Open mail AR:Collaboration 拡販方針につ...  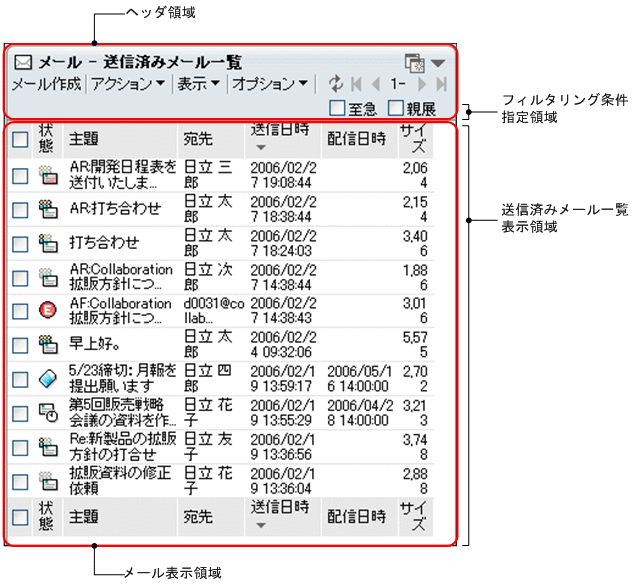coord(121,277)
